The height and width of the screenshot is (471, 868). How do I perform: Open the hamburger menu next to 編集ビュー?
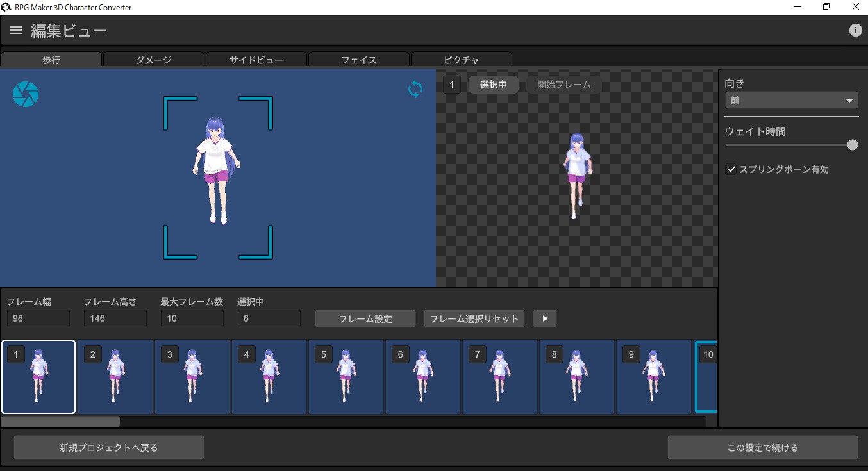15,29
